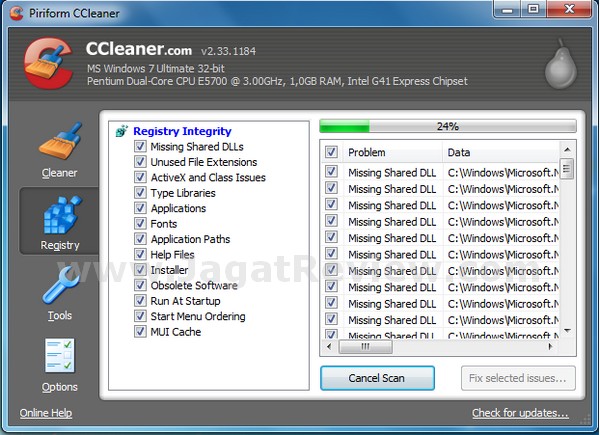Click the Cancel Scan button

pyautogui.click(x=377, y=378)
